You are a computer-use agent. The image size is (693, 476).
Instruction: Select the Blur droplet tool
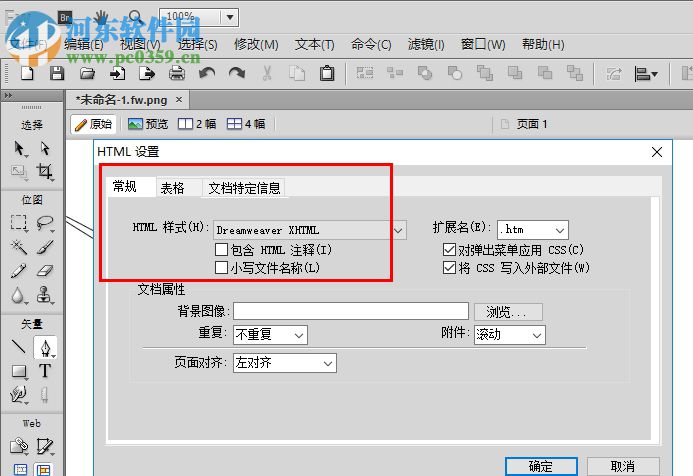[x=18, y=295]
